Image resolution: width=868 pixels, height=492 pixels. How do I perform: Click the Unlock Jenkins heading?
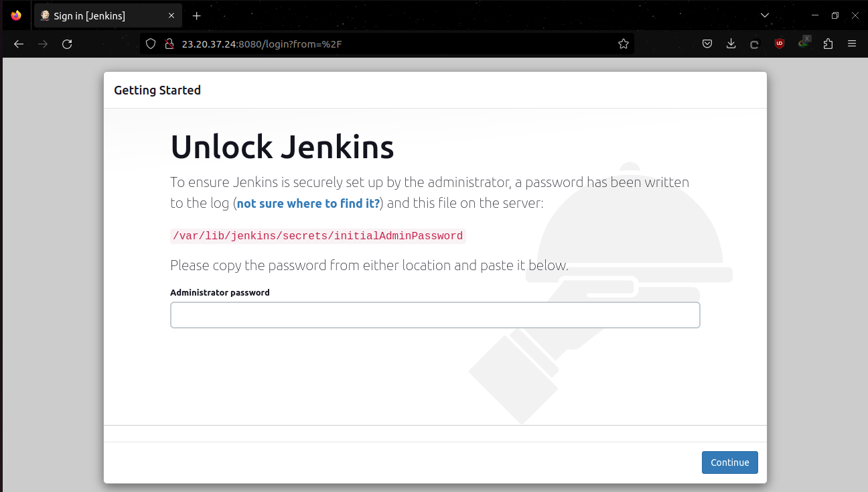click(282, 147)
